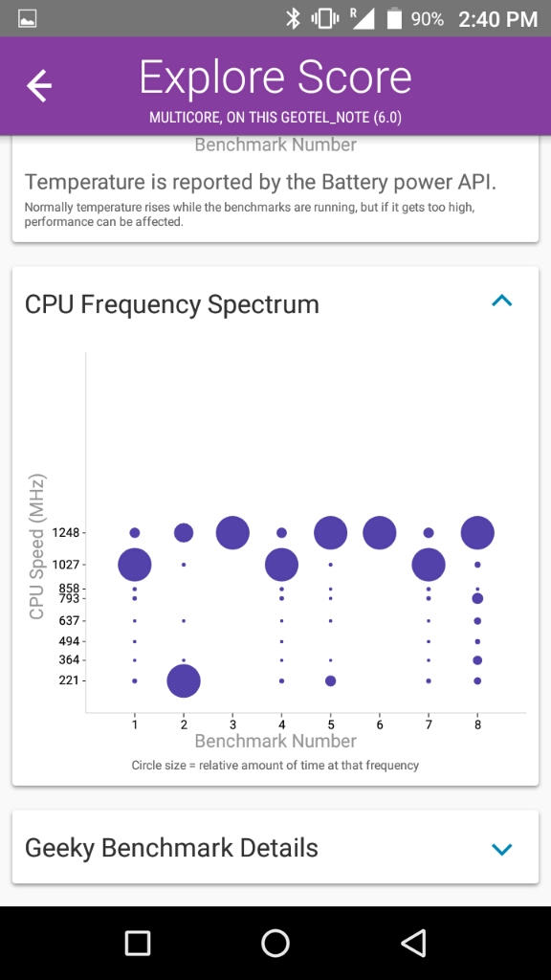
Task: Tap the Bluetooth status icon
Action: (x=293, y=19)
